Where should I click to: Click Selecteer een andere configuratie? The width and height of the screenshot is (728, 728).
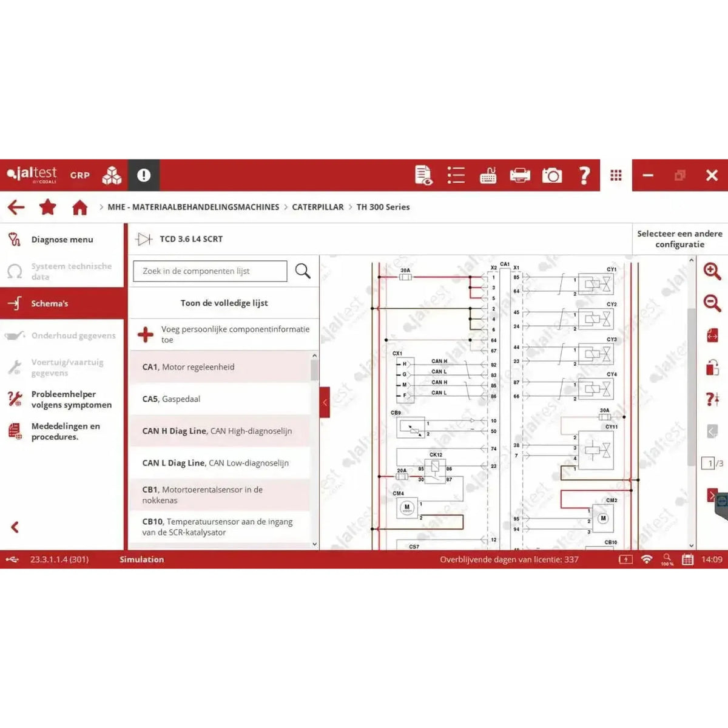679,239
